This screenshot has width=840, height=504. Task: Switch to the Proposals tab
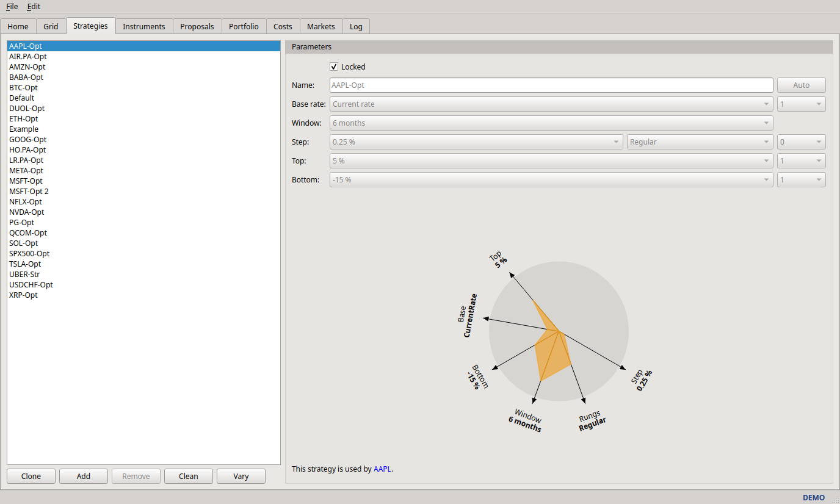(x=197, y=26)
